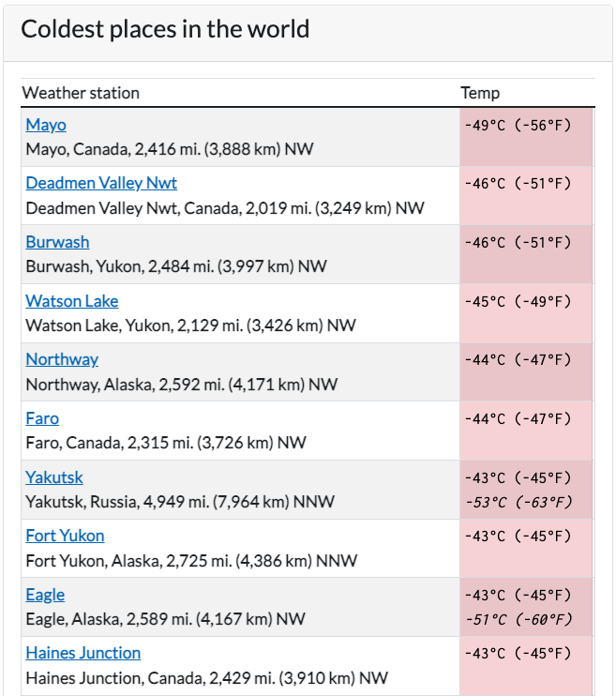
Task: Open the Faro station link
Action: click(42, 418)
